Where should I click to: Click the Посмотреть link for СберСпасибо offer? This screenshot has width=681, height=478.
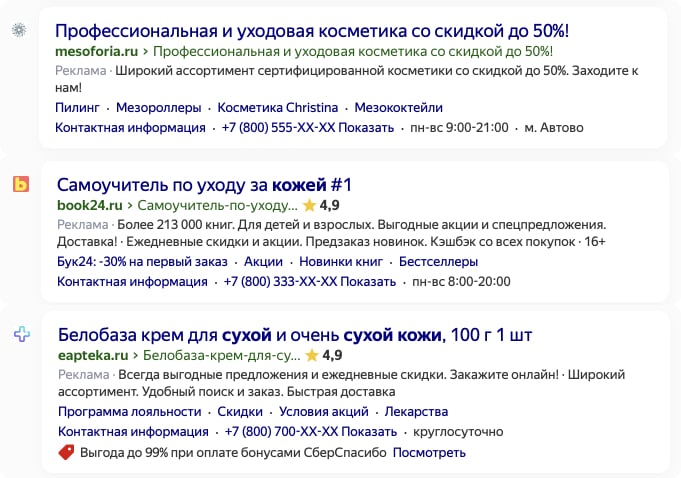[x=429, y=452]
